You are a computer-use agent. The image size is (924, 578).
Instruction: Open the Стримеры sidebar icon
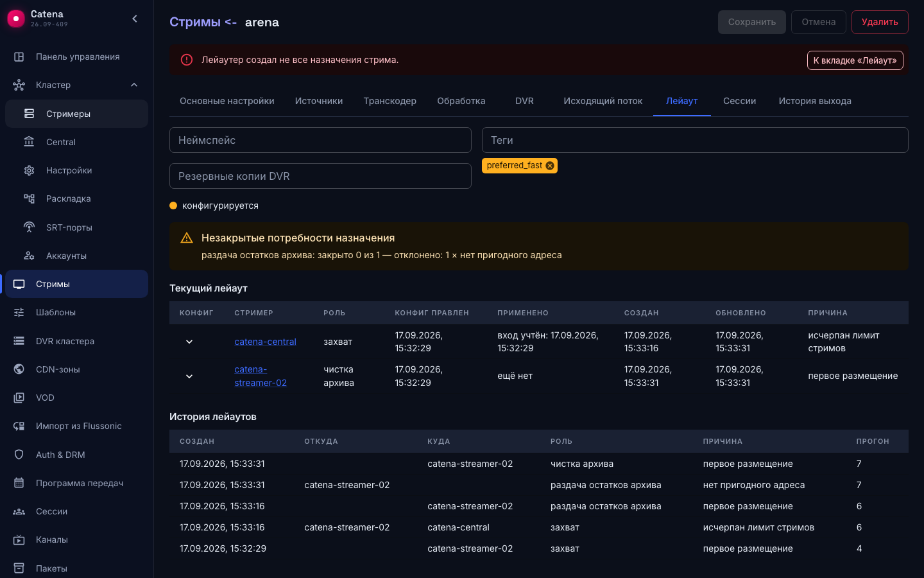click(x=29, y=114)
